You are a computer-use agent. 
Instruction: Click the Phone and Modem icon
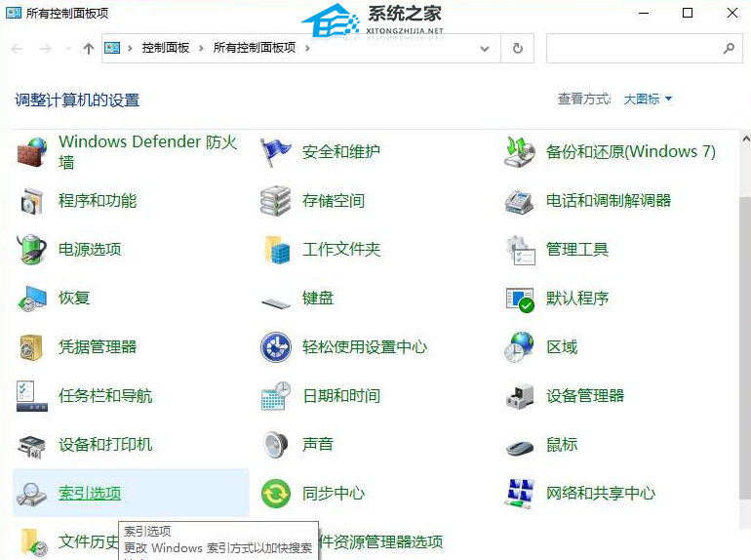(x=519, y=202)
